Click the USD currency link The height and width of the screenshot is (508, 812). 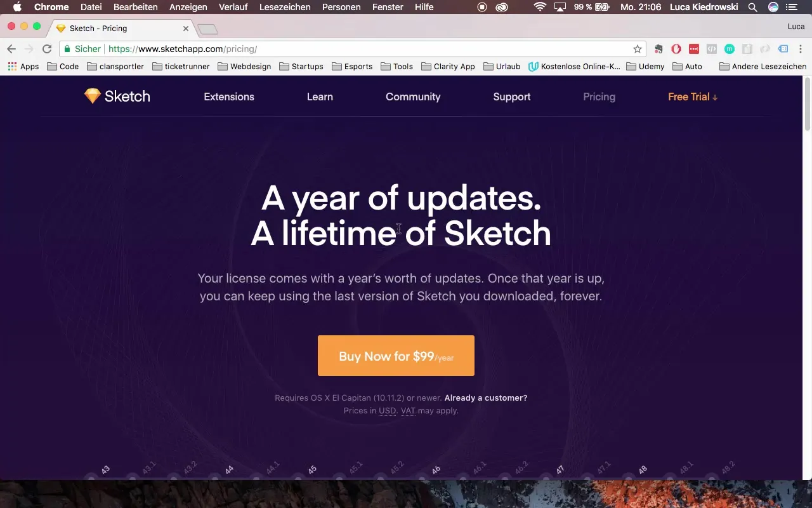coord(387,411)
